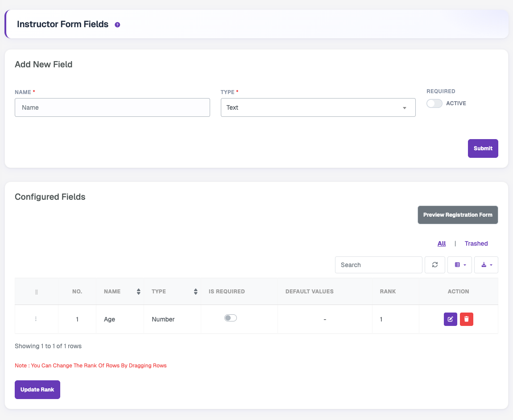This screenshot has height=420, width=513.
Task: Open Preview Registration Form
Action: click(x=458, y=215)
